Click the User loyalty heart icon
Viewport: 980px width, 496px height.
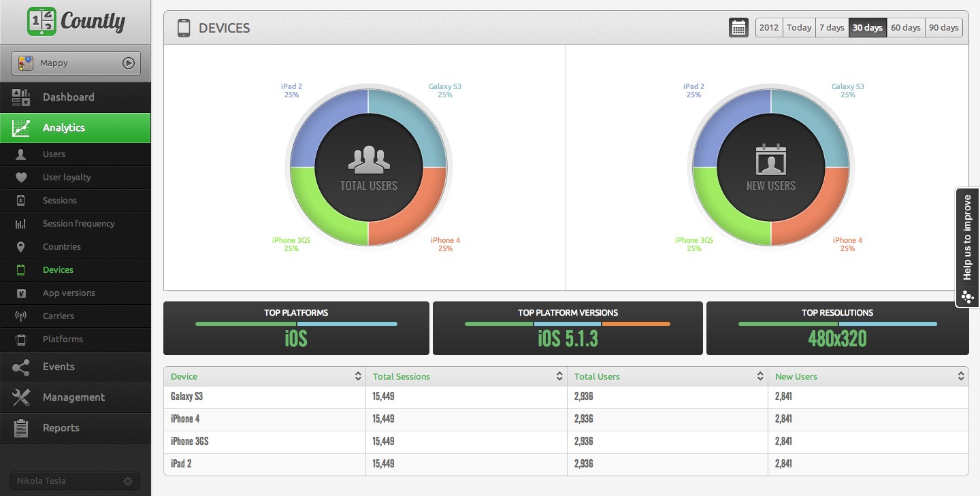click(x=21, y=178)
